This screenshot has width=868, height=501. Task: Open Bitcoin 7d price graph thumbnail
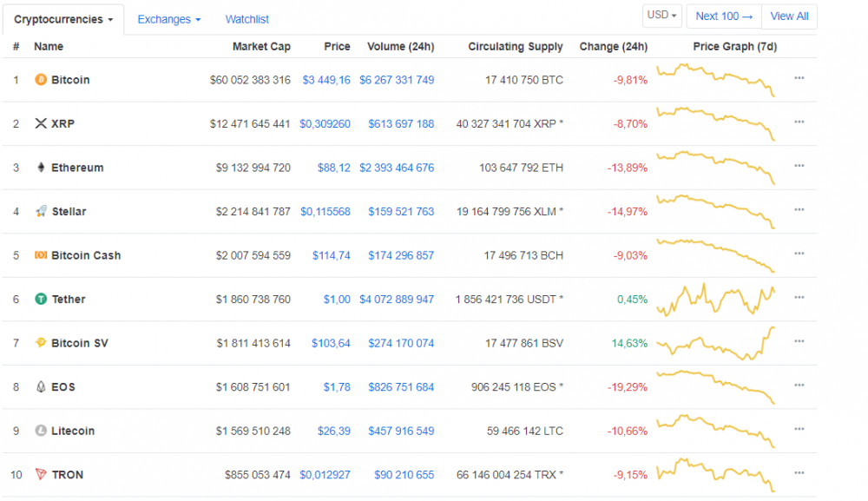[x=716, y=80]
